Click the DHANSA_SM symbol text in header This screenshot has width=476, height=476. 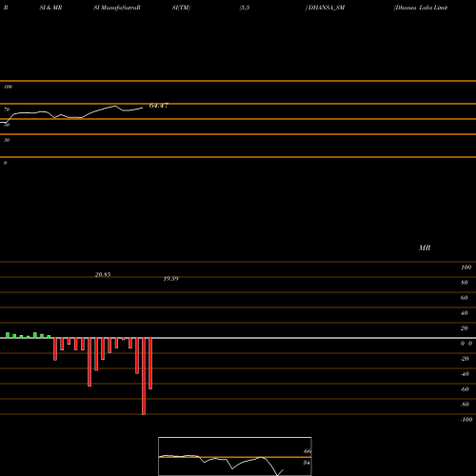[327, 8]
